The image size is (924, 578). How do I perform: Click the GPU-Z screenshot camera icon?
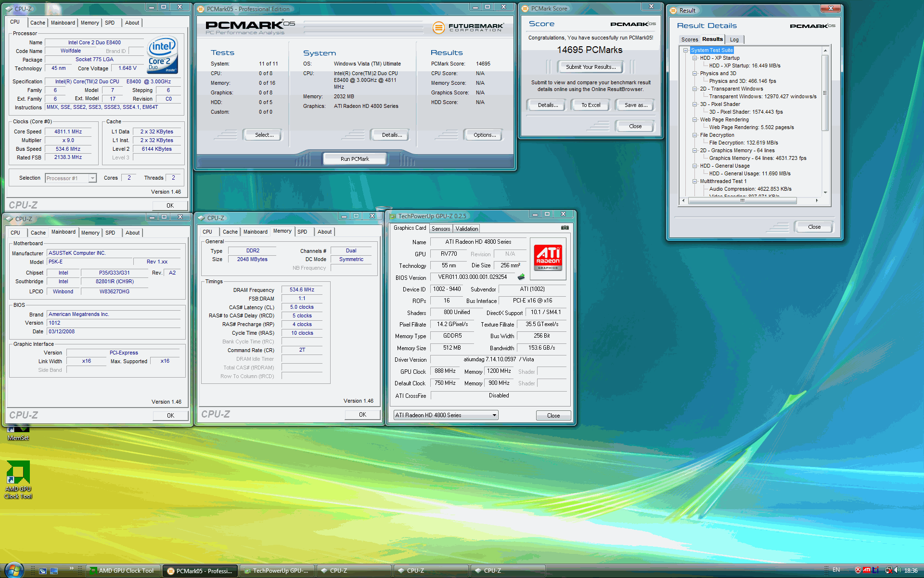click(565, 228)
